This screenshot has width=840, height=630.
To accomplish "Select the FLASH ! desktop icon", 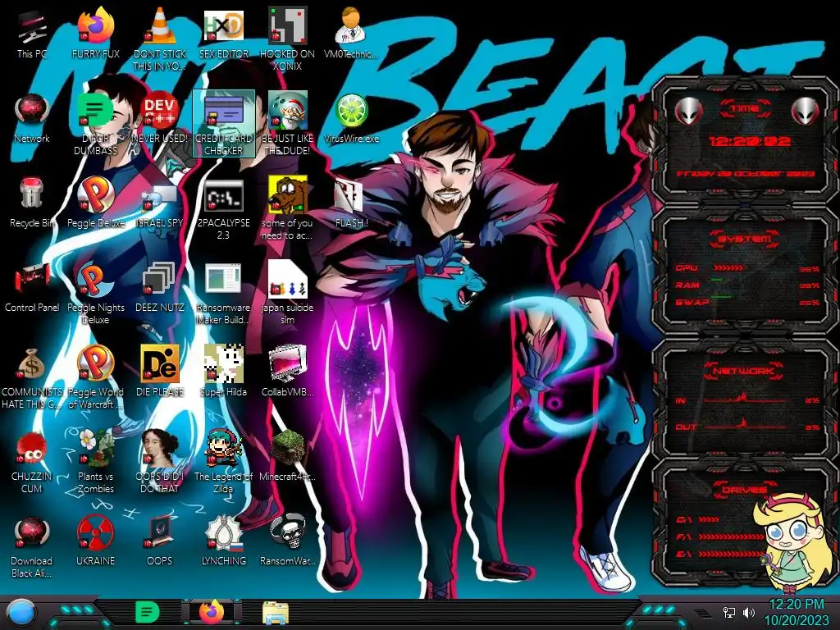I will click(351, 203).
